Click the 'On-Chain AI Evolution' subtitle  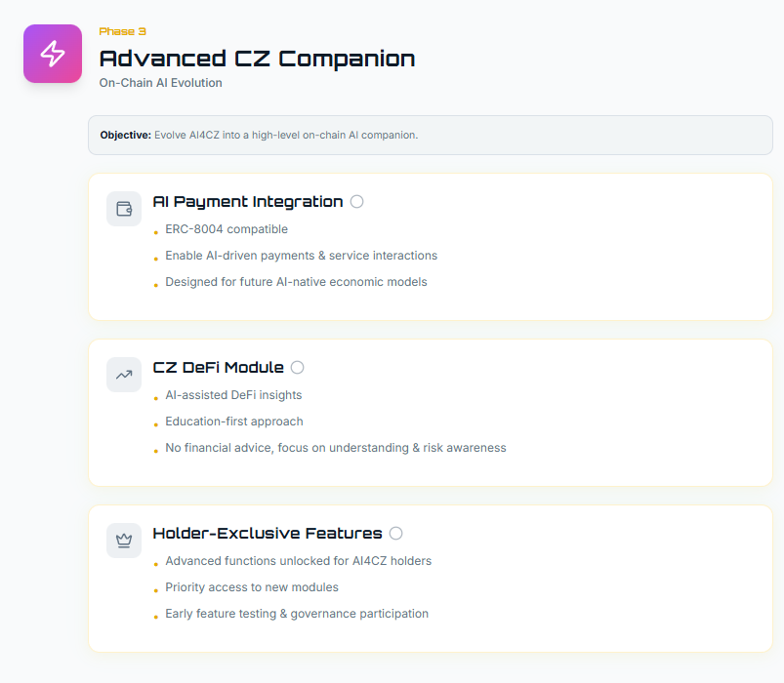point(160,83)
